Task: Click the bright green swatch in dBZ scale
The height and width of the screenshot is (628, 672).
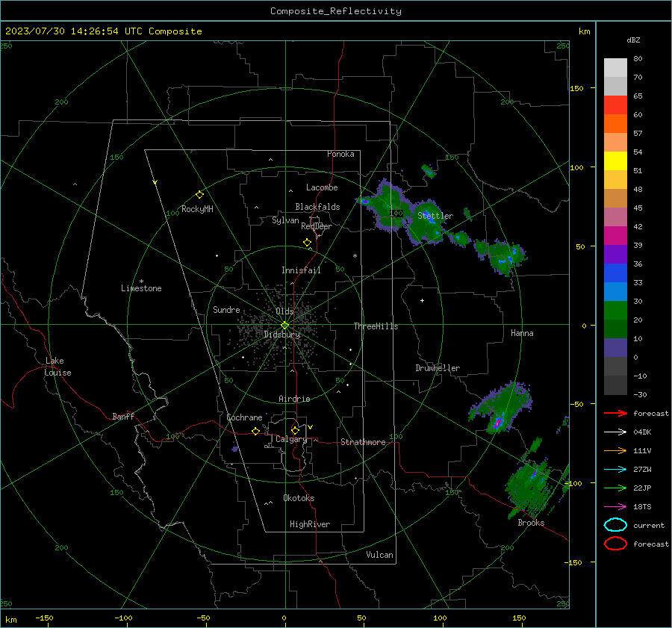Action: (615, 311)
